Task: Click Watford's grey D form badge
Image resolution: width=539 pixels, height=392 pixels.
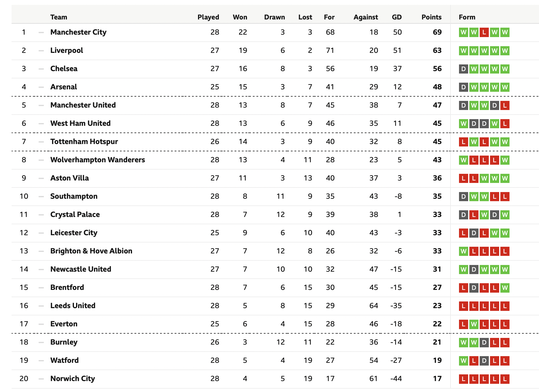Action: [484, 360]
